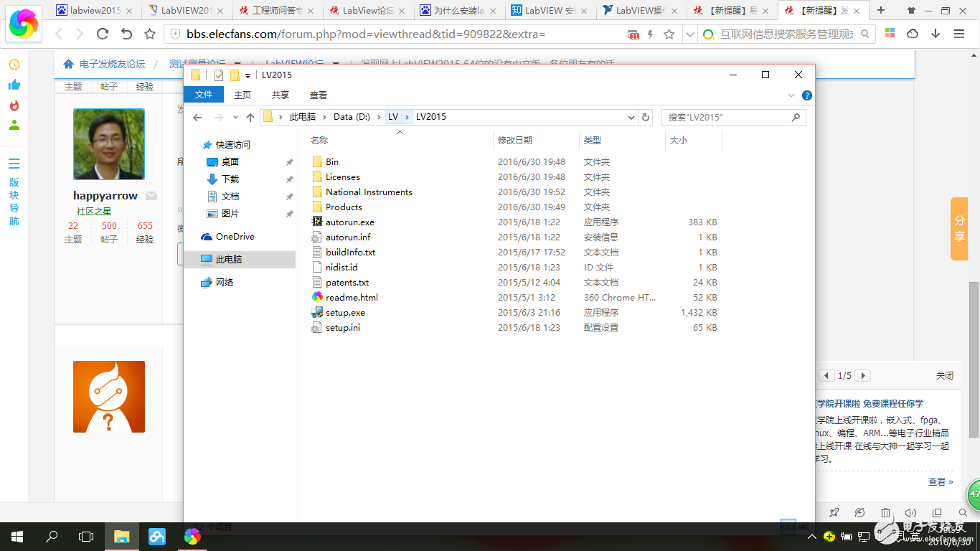Click the browser forward arrow
The height and width of the screenshot is (551, 980).
[x=79, y=34]
